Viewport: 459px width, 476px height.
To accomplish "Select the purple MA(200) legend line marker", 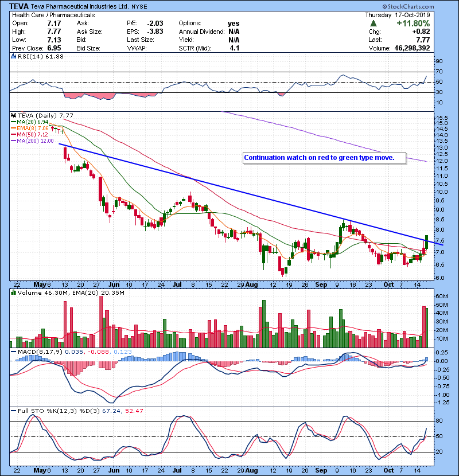I will pos(14,141).
